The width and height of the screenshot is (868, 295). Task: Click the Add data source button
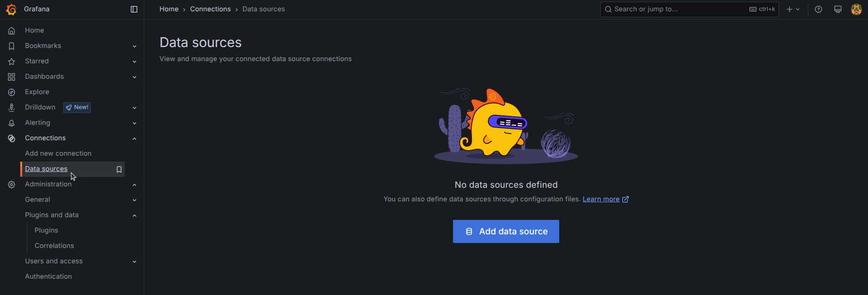(x=506, y=232)
